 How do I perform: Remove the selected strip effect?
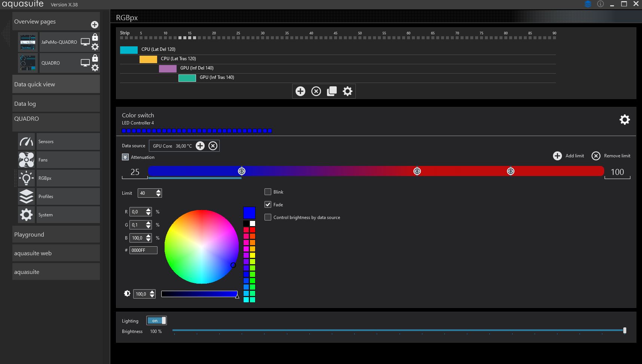(316, 91)
